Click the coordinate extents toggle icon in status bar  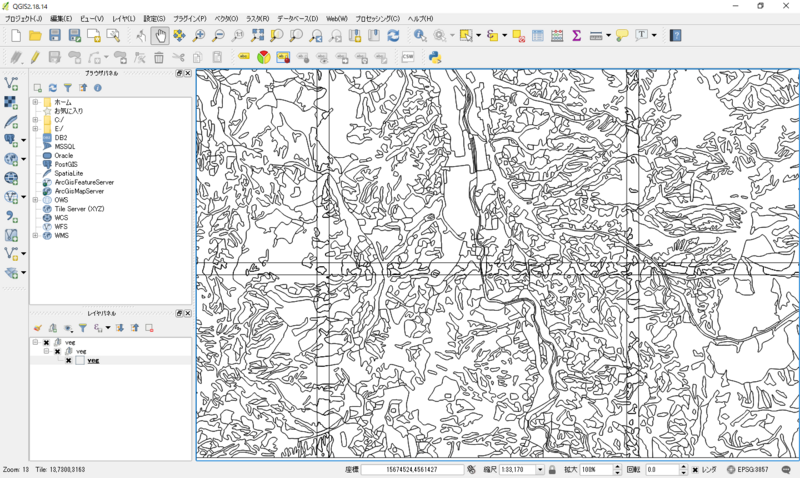(x=472, y=469)
